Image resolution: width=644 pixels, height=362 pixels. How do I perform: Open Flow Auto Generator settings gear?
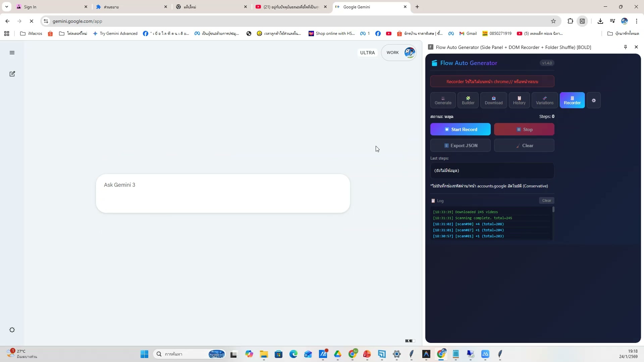pos(594,100)
